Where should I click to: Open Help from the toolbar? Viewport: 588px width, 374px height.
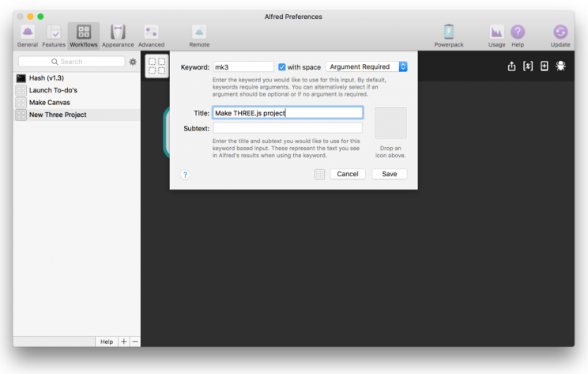click(x=518, y=36)
